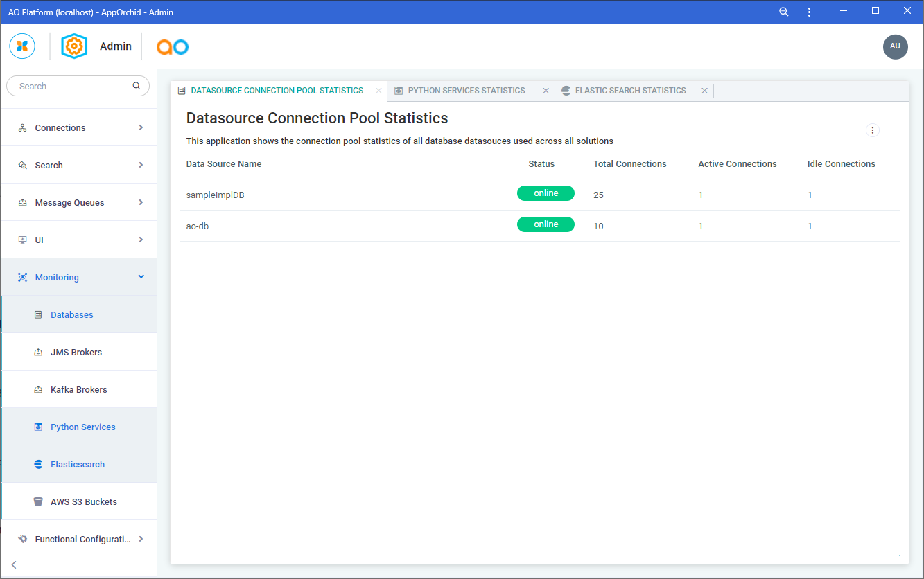Open the title bar three-dot menu

click(x=809, y=12)
